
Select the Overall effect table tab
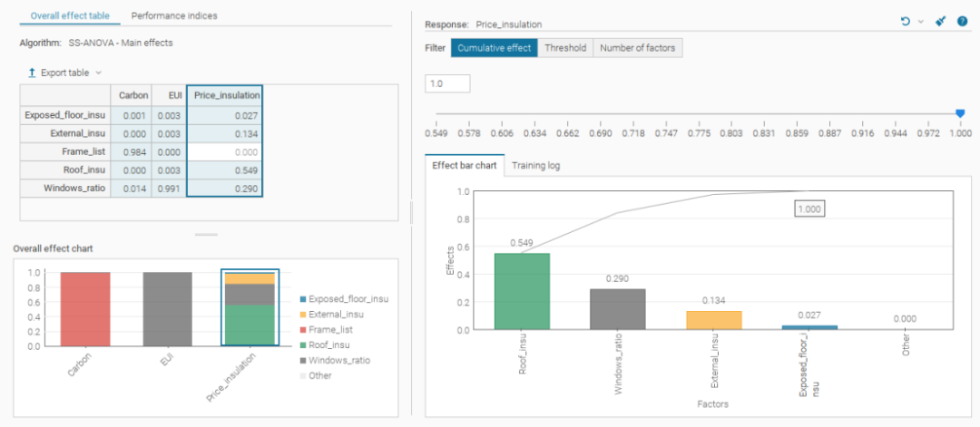pyautogui.click(x=70, y=15)
